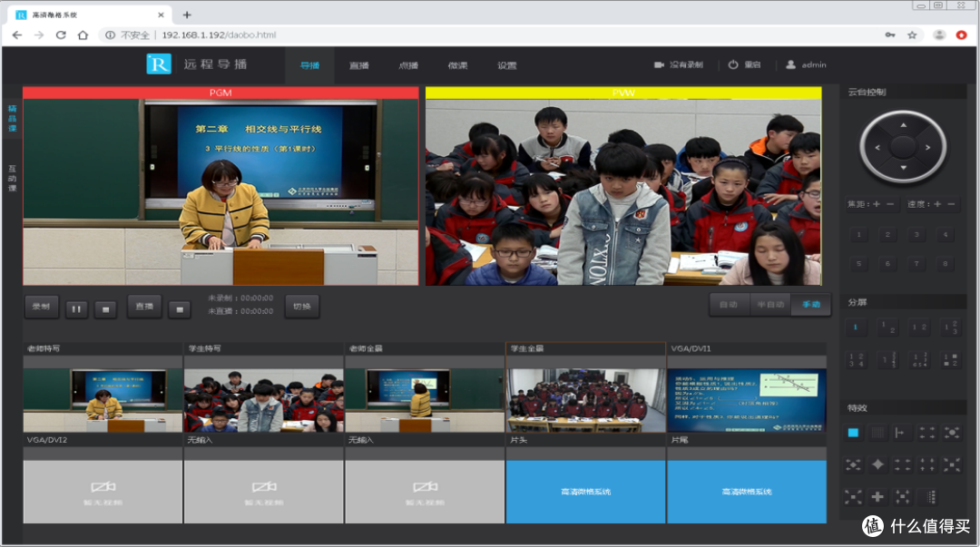Click the 切换 switch button
Viewport: 980px width, 547px height.
pos(302,307)
